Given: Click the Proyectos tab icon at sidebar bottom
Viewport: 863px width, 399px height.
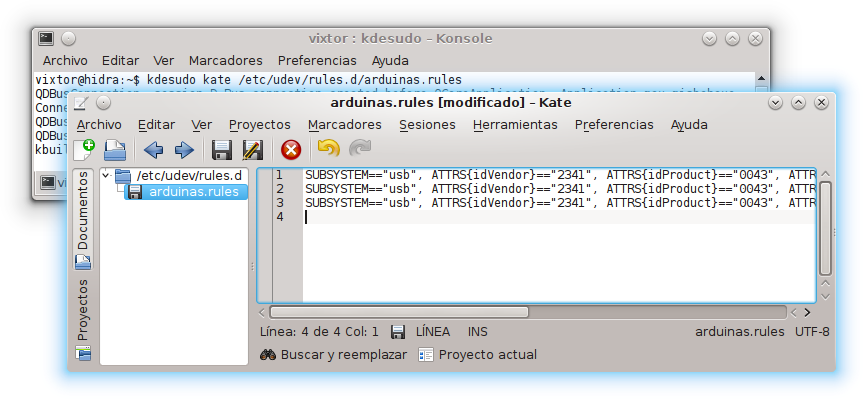Looking at the screenshot, I should (x=83, y=353).
